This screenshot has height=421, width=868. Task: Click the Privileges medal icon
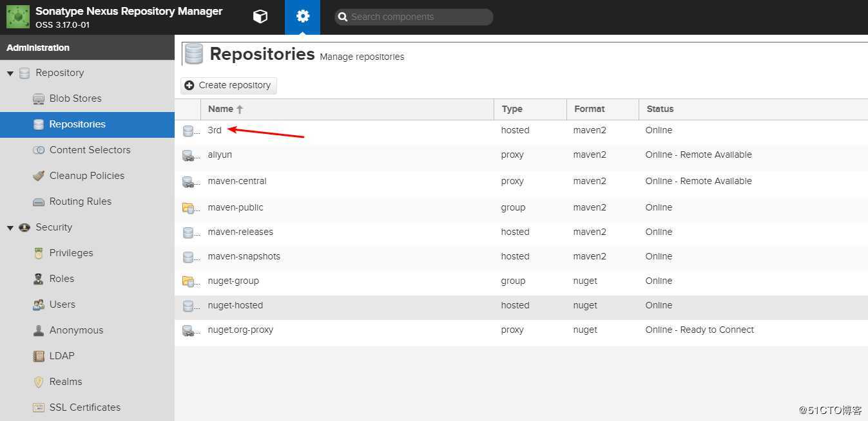coord(39,253)
